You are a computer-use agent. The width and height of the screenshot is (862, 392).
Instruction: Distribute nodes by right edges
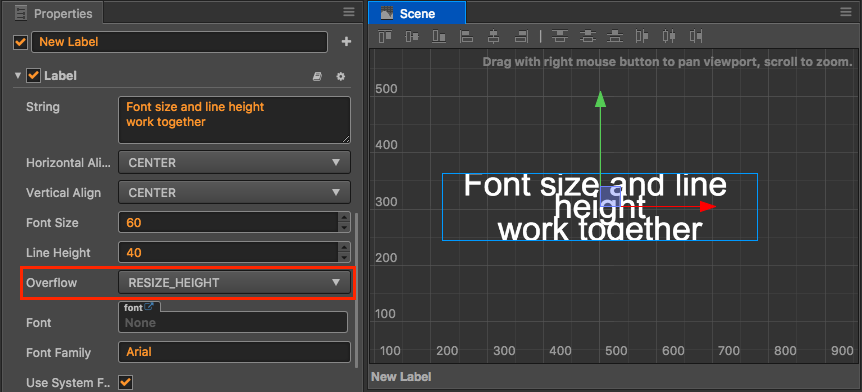click(x=696, y=36)
